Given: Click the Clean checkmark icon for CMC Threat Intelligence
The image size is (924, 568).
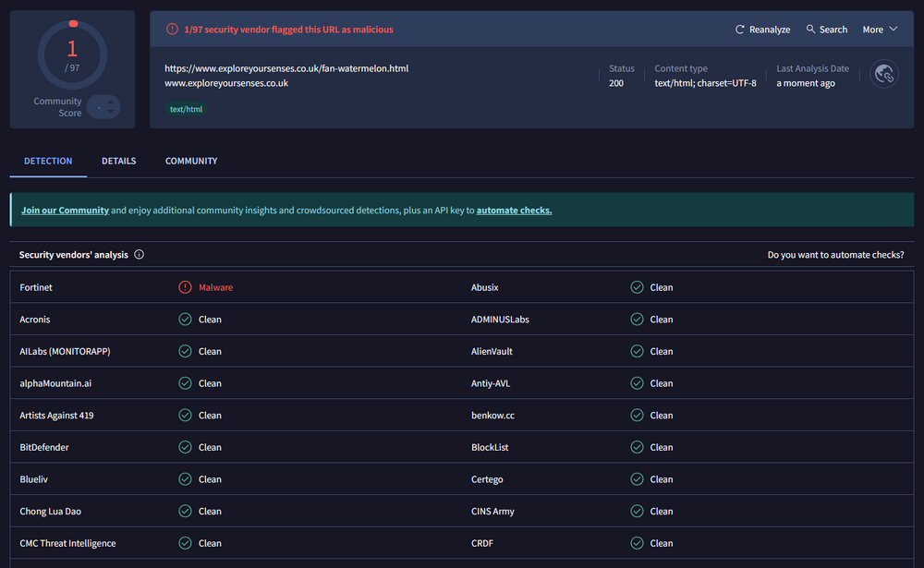Looking at the screenshot, I should [x=185, y=543].
